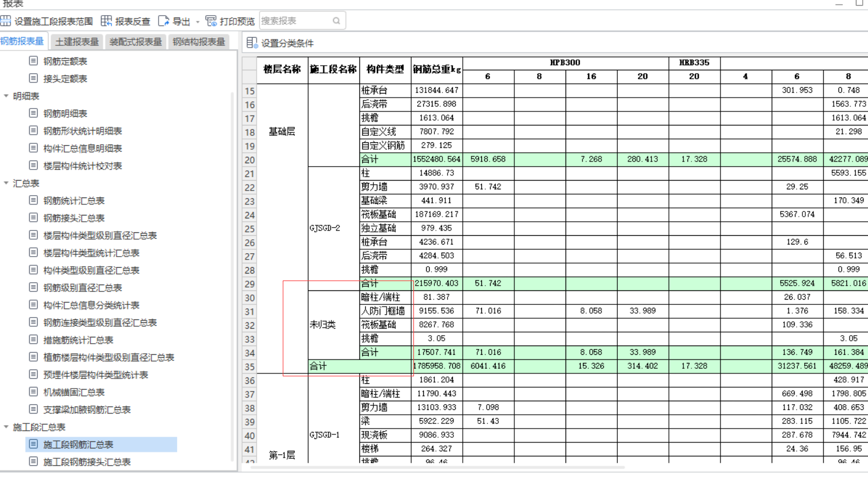
Task: Select row number 35 header
Action: pos(250,366)
